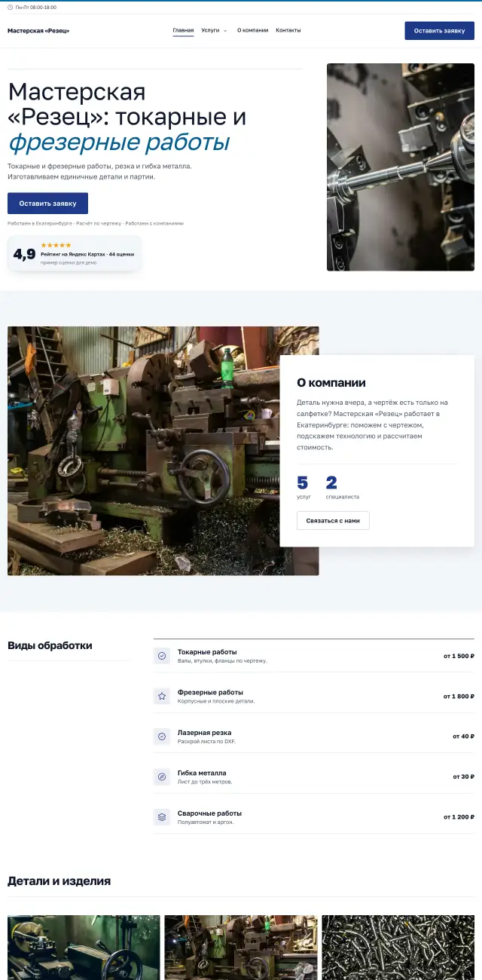Click the star icon for Фрезерные работы

162,697
